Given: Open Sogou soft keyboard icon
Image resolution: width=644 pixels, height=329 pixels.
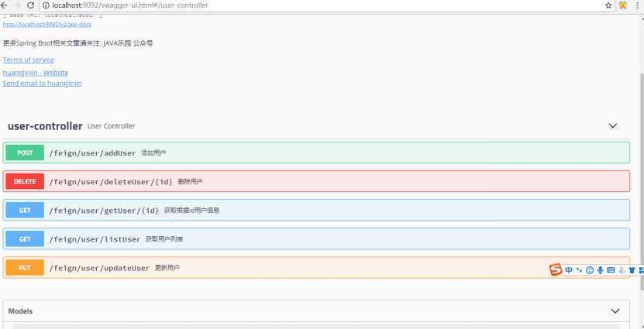Looking at the screenshot, I should tap(611, 270).
